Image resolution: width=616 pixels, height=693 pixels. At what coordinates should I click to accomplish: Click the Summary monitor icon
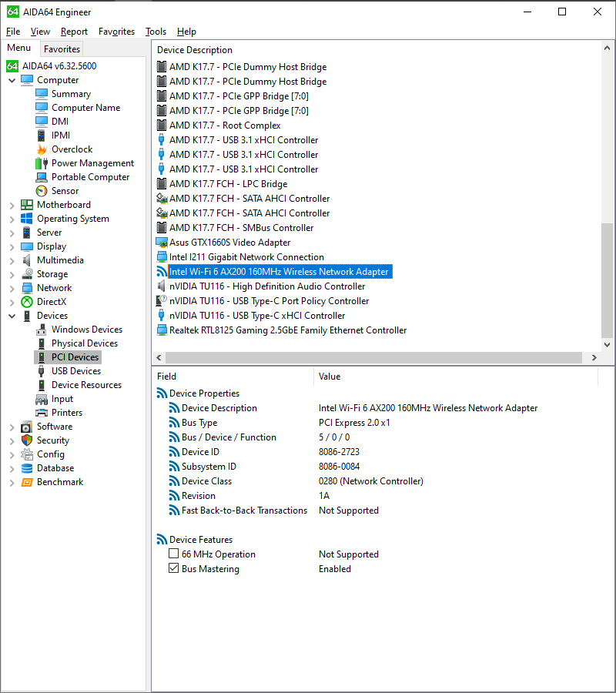pyautogui.click(x=42, y=94)
